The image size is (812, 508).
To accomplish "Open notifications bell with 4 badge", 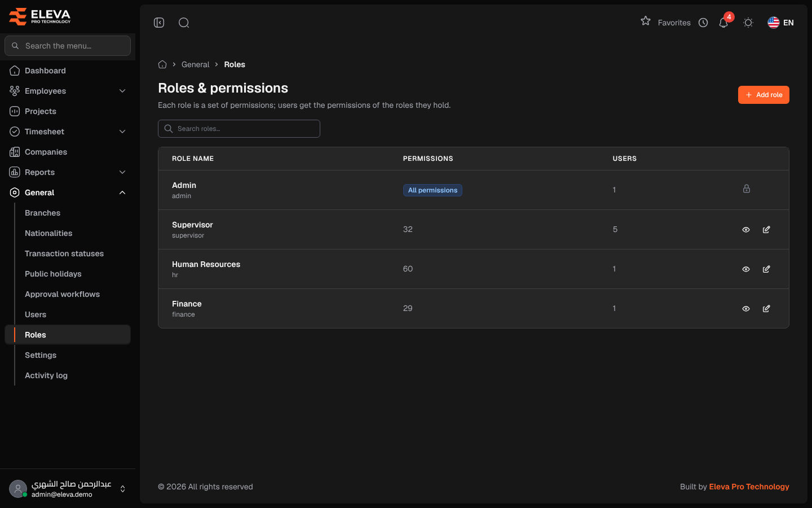I will (x=723, y=23).
